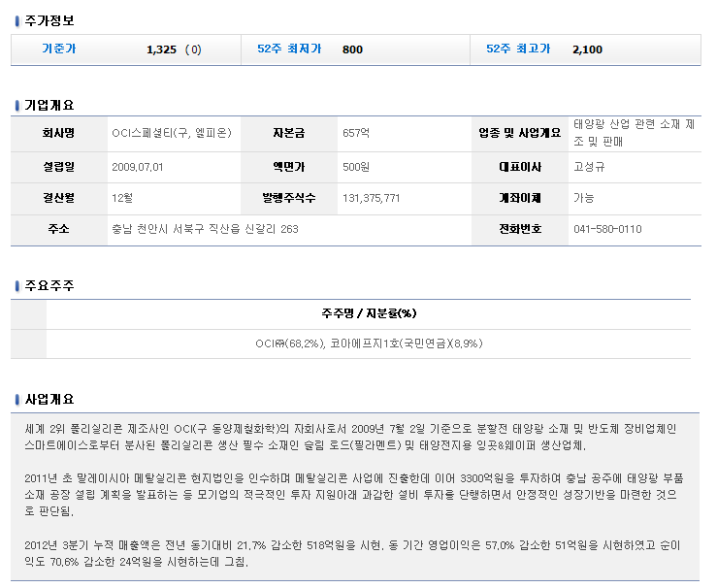
Task: Click the paragraph starting 세계 2위 폴리실리콘
Action: (x=350, y=437)
